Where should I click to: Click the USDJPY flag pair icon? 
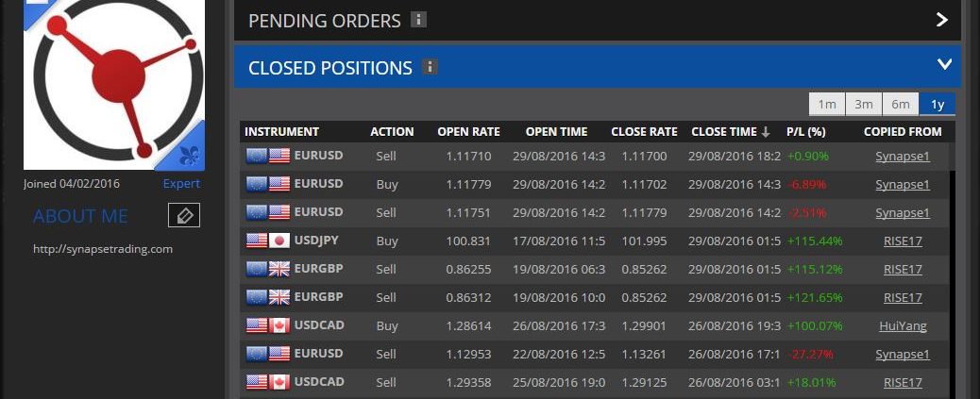267,241
